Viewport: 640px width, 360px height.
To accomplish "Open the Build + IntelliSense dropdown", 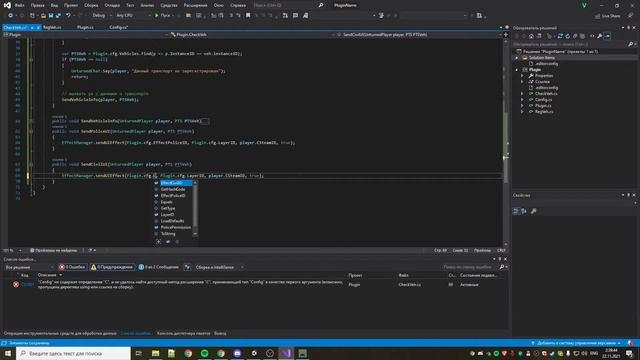I will click(x=219, y=267).
